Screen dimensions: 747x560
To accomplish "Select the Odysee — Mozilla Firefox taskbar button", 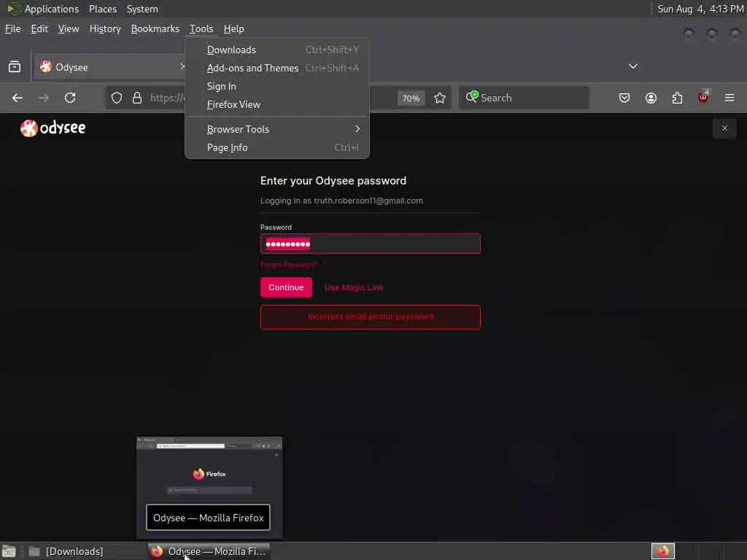I will (x=209, y=551).
